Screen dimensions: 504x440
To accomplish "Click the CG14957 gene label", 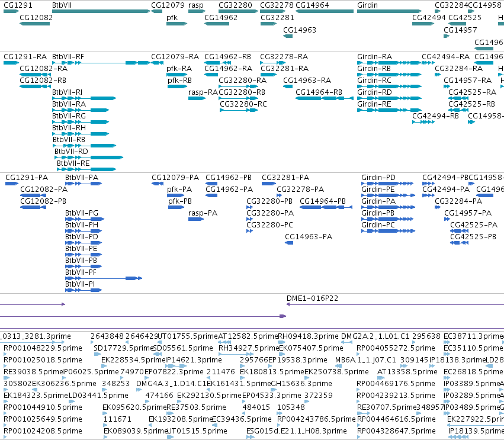I will [x=460, y=30].
